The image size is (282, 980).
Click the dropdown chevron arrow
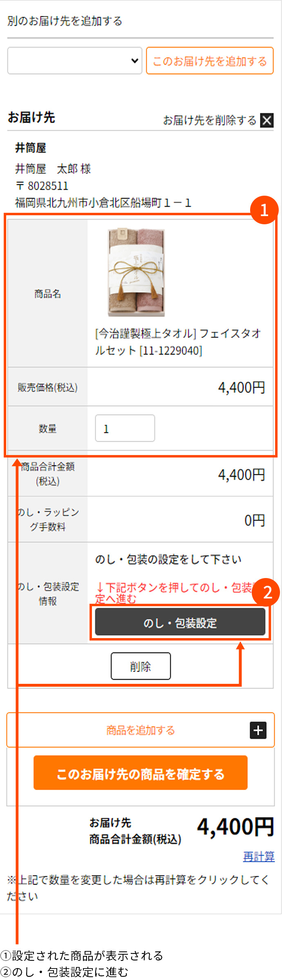[x=134, y=61]
